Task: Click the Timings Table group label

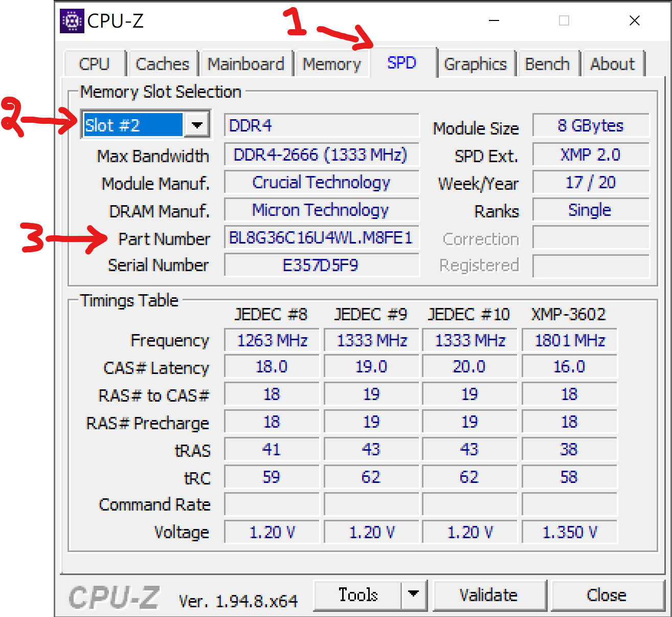Action: click(x=129, y=300)
